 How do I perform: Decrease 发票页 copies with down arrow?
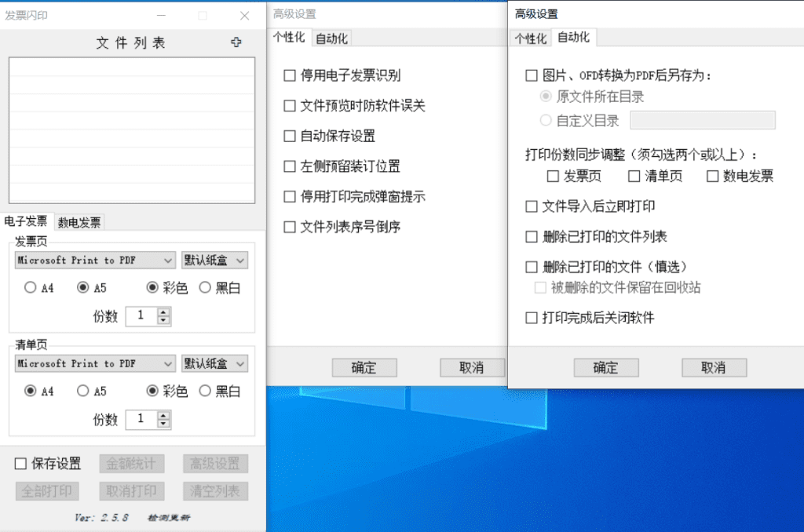pyautogui.click(x=163, y=320)
